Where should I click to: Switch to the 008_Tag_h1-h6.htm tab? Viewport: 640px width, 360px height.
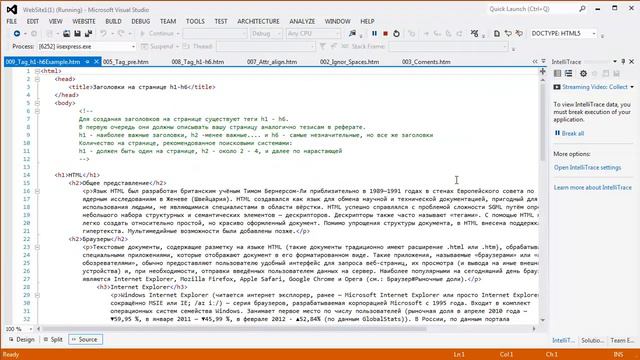(x=198, y=62)
